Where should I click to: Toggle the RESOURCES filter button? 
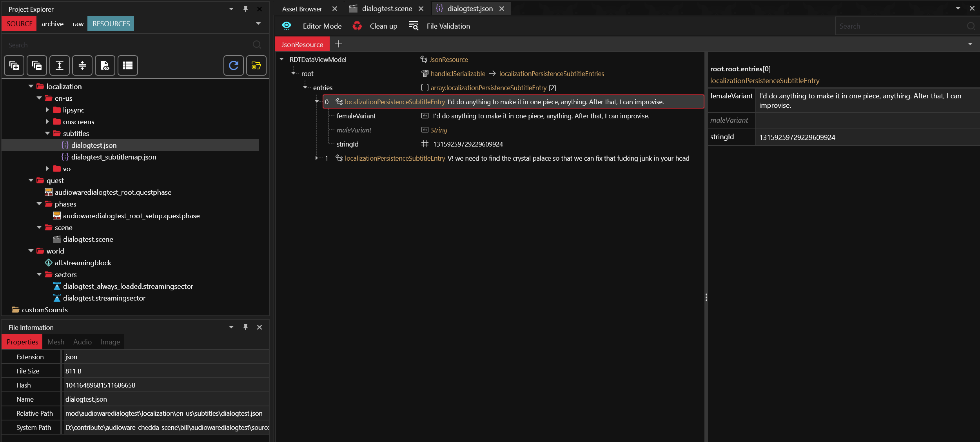coord(111,24)
